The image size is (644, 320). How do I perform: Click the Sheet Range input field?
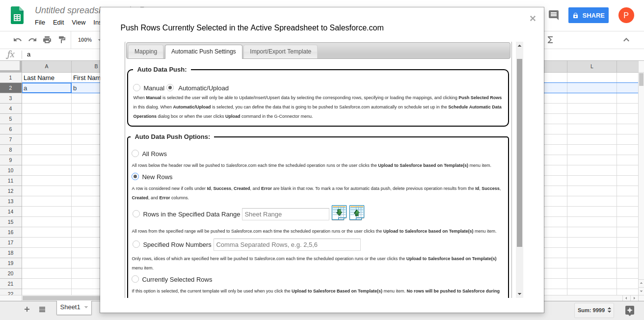[285, 214]
